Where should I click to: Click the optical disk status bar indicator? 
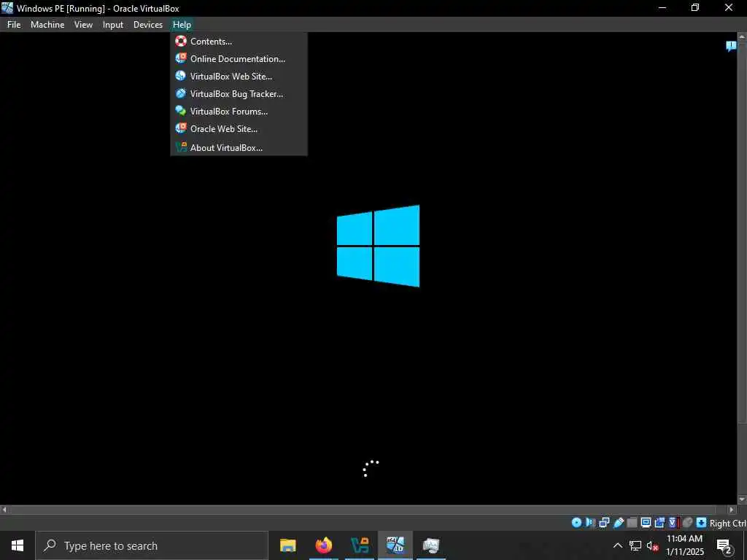(576, 523)
